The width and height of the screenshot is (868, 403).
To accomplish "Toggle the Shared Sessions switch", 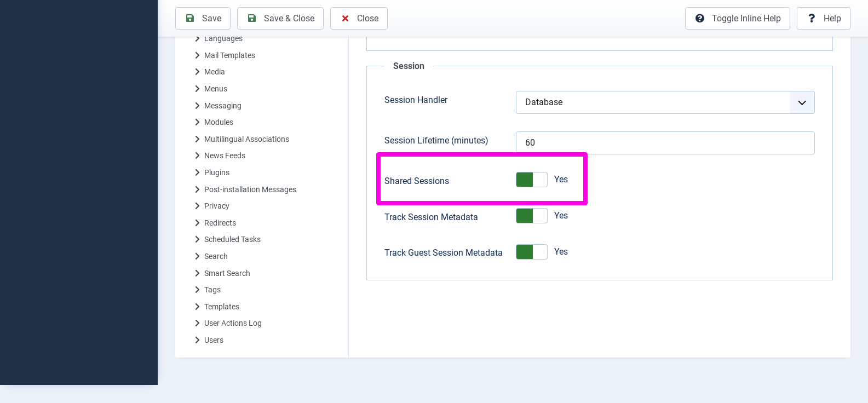I will pyautogui.click(x=532, y=180).
